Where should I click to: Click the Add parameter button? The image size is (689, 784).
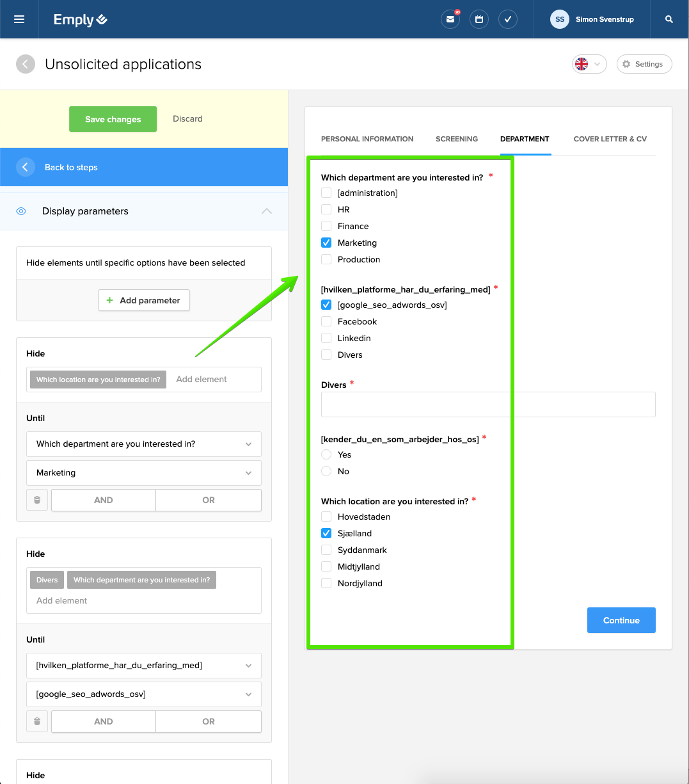click(144, 300)
